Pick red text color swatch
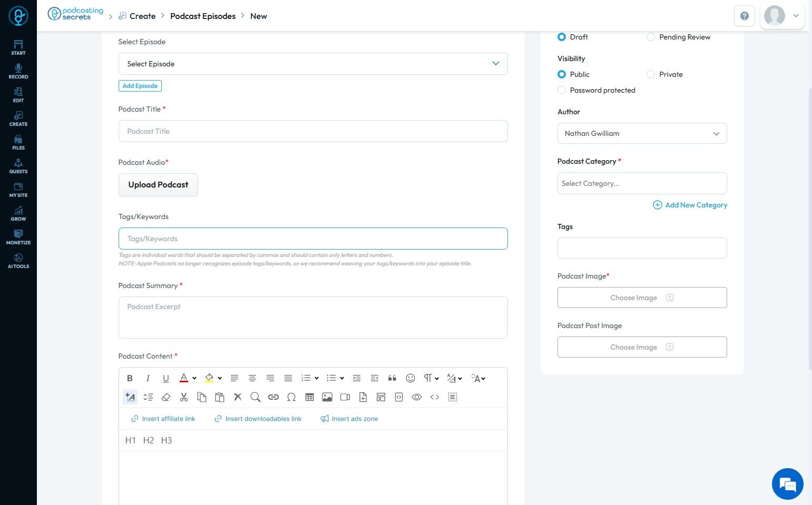Viewport: 812px width, 505px height. click(184, 378)
